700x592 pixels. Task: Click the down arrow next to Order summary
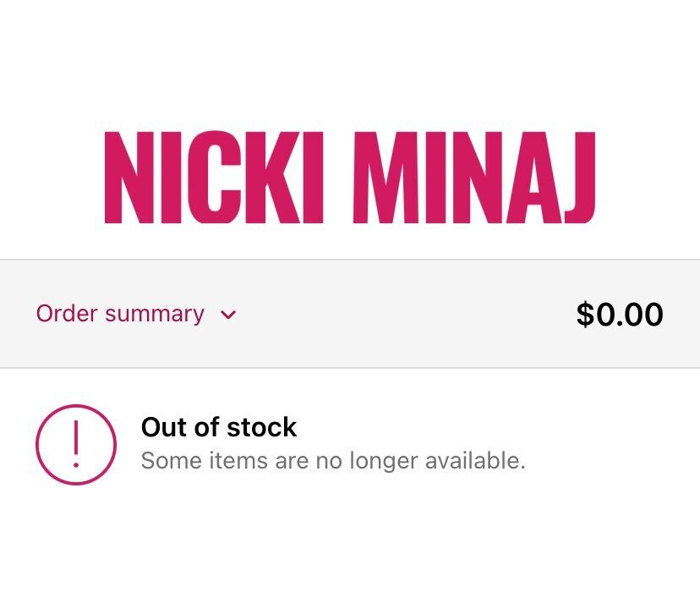(x=227, y=315)
